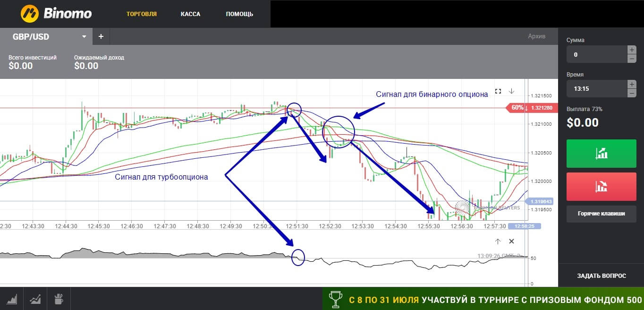Click the 1.321500 price axis label

[x=541, y=95]
